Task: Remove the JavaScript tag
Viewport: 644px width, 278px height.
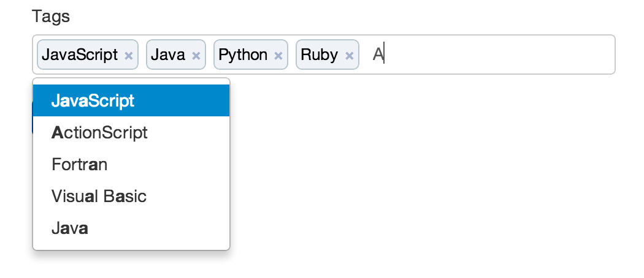Action: [128, 56]
